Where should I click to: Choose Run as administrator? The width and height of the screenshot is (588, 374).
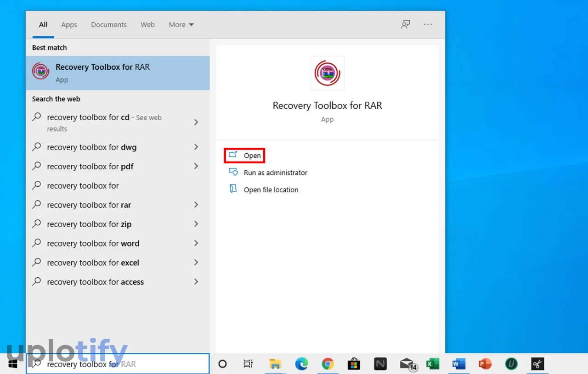click(276, 173)
